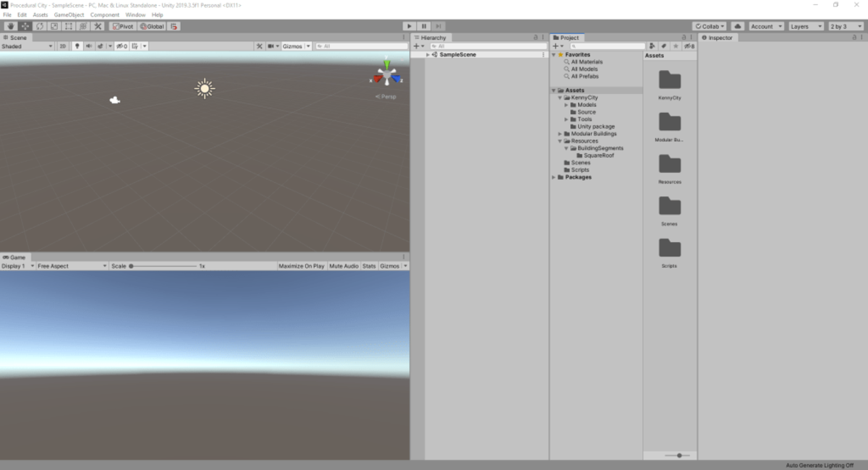
Task: Select the Scale tool
Action: coord(54,26)
